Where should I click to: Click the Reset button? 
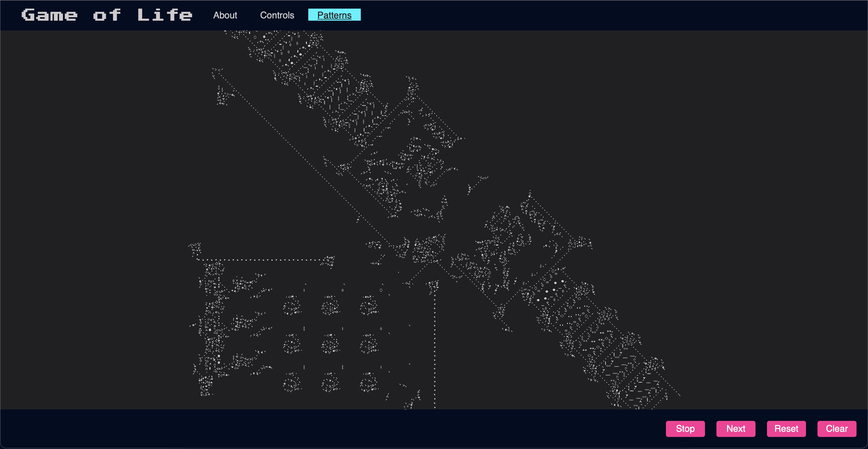click(786, 428)
